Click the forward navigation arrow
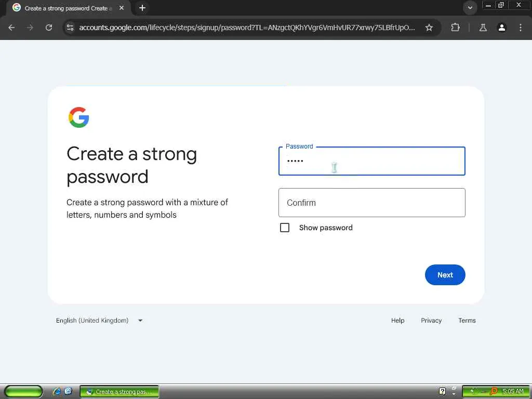 click(x=30, y=28)
